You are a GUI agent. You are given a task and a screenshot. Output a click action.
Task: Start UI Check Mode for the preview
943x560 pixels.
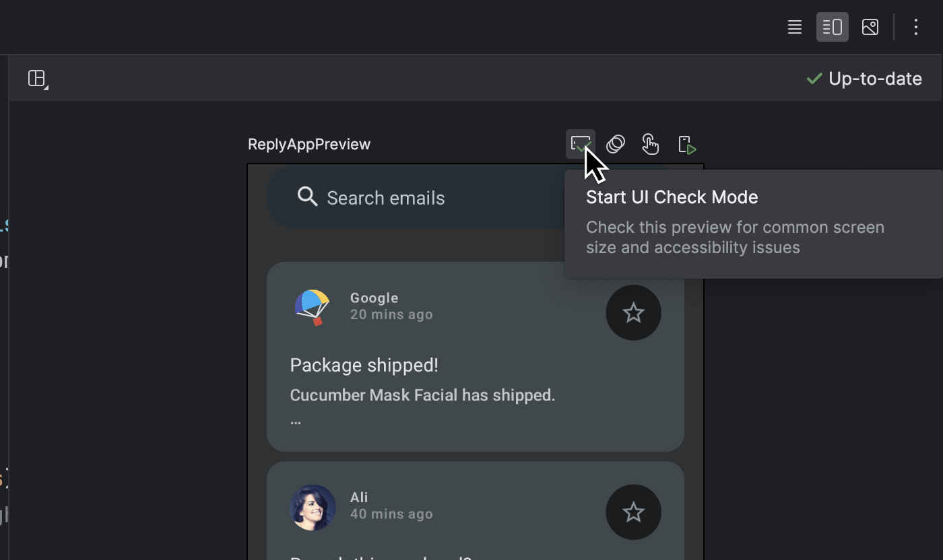click(x=581, y=143)
